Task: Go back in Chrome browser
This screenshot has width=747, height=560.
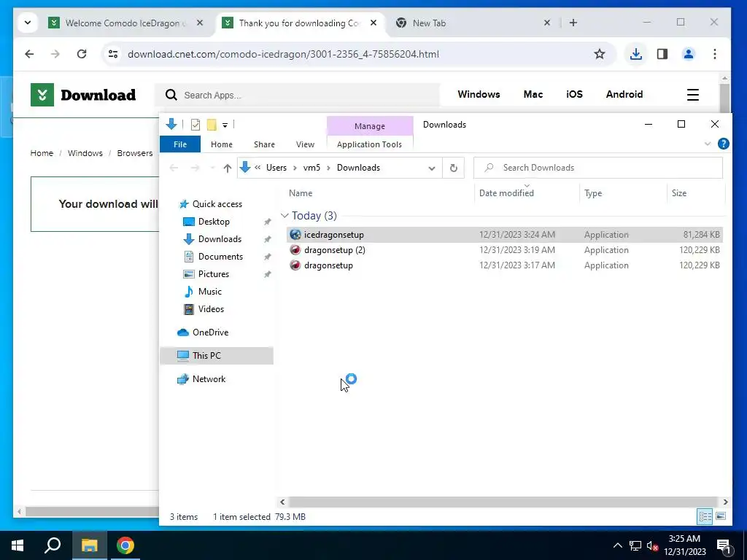Action: (x=29, y=54)
